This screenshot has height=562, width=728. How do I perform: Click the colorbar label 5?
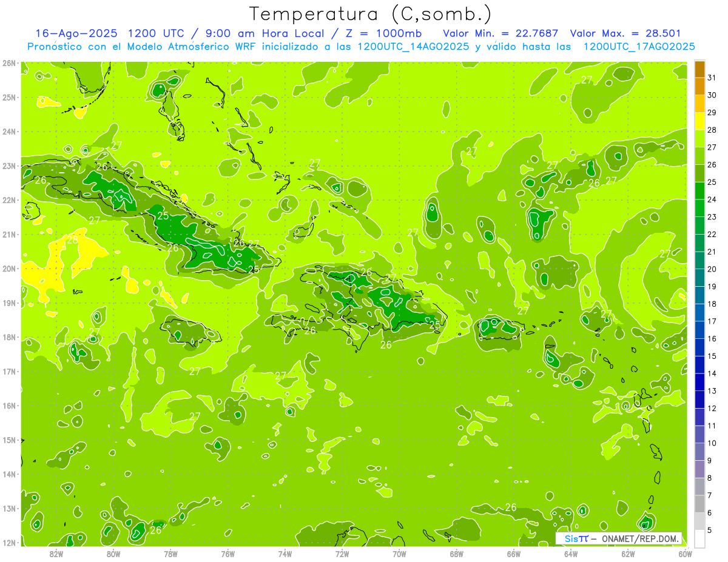pyautogui.click(x=710, y=530)
